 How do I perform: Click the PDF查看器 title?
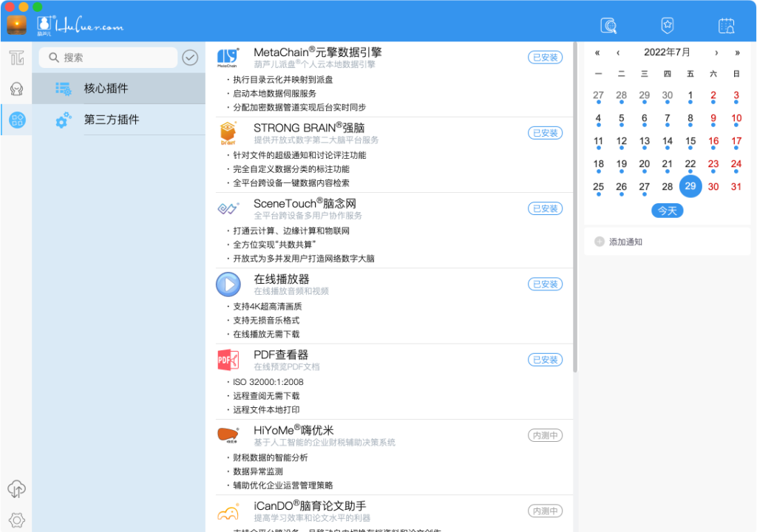coord(281,355)
